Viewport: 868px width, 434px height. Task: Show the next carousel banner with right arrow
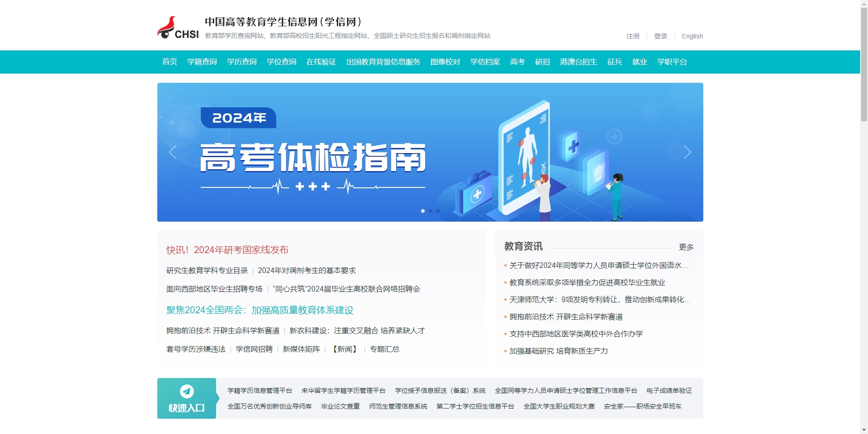(x=688, y=152)
